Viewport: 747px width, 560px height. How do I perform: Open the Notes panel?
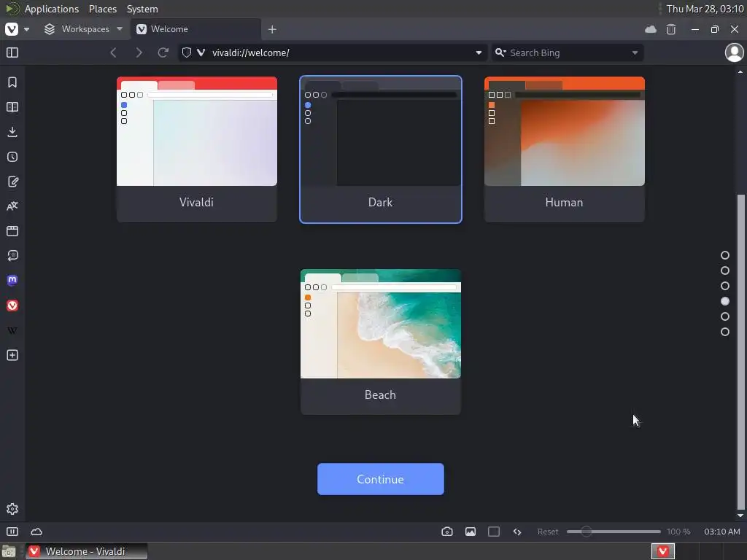coord(12,182)
